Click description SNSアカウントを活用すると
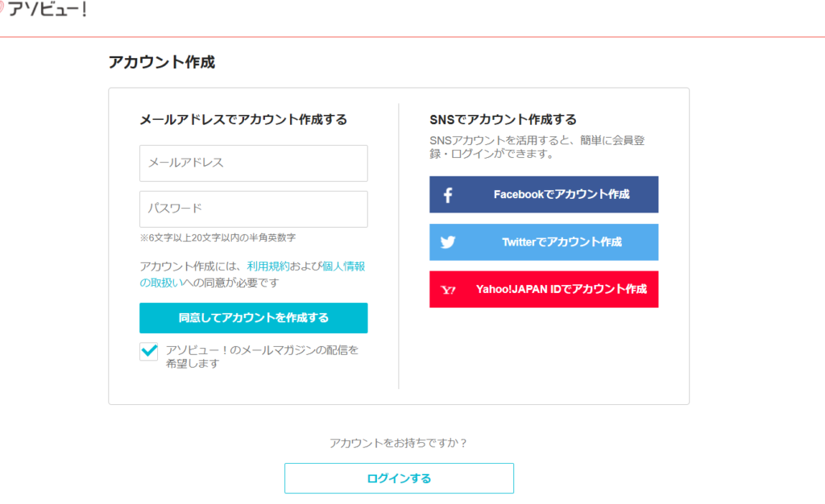825x504 pixels. pos(537,147)
